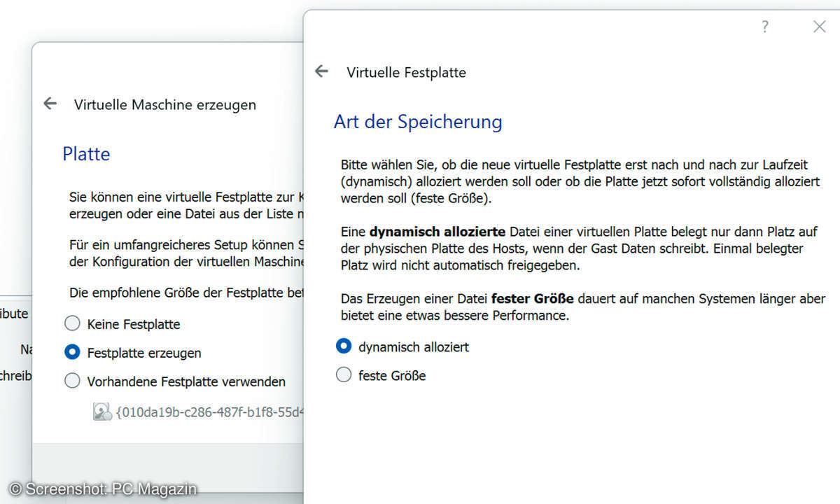The height and width of the screenshot is (504, 840).
Task: Click the 'Screenshot: PC Magazin' watermark
Action: point(102,489)
